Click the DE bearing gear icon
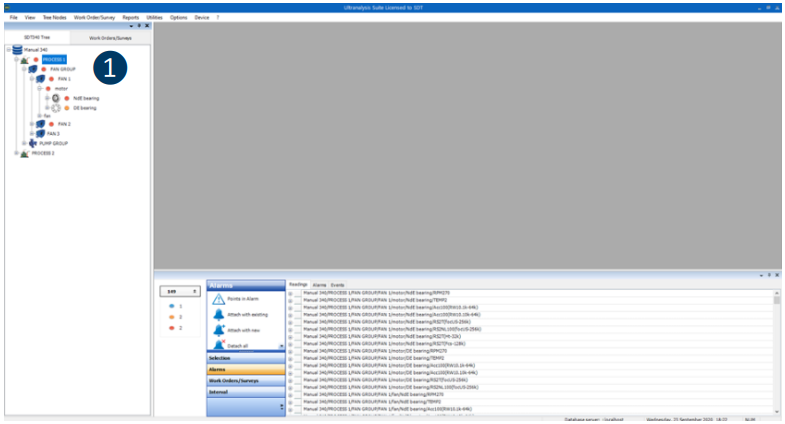Screen dimensions: 785x424 point(56,108)
